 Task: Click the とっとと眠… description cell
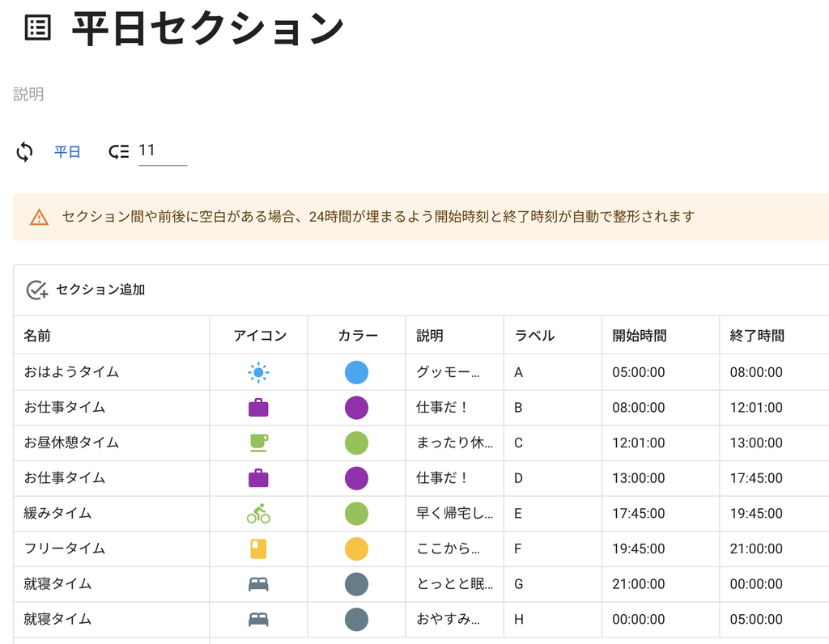[x=455, y=584]
